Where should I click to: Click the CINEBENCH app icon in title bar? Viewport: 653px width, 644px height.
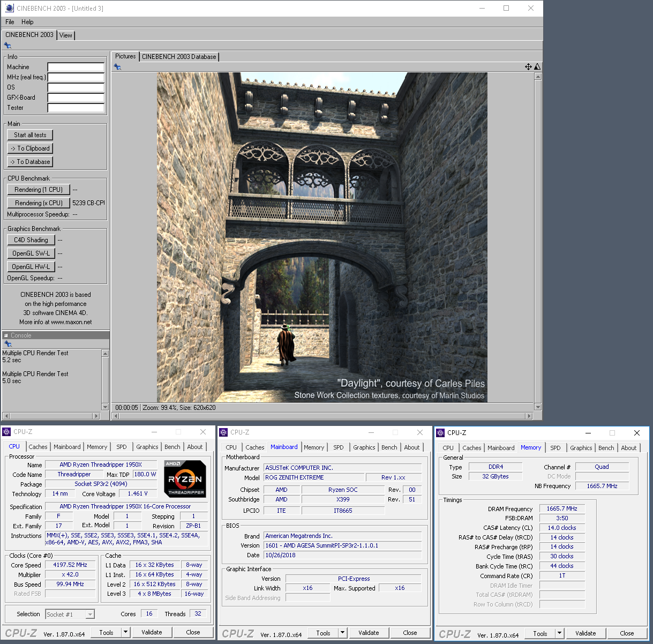tap(10, 8)
